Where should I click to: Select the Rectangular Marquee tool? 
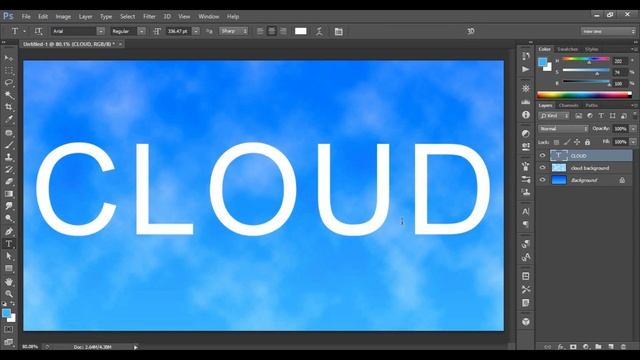tap(9, 70)
